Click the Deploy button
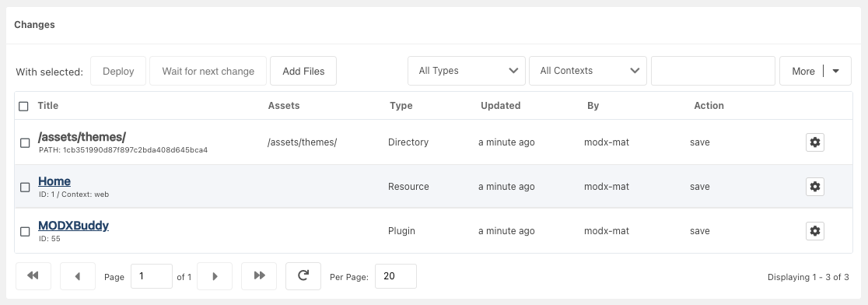The height and width of the screenshot is (305, 868). coord(118,71)
